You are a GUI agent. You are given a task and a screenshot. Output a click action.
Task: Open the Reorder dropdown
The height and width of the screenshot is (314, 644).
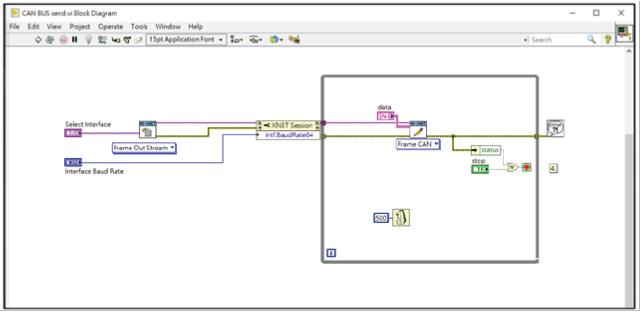(x=276, y=39)
